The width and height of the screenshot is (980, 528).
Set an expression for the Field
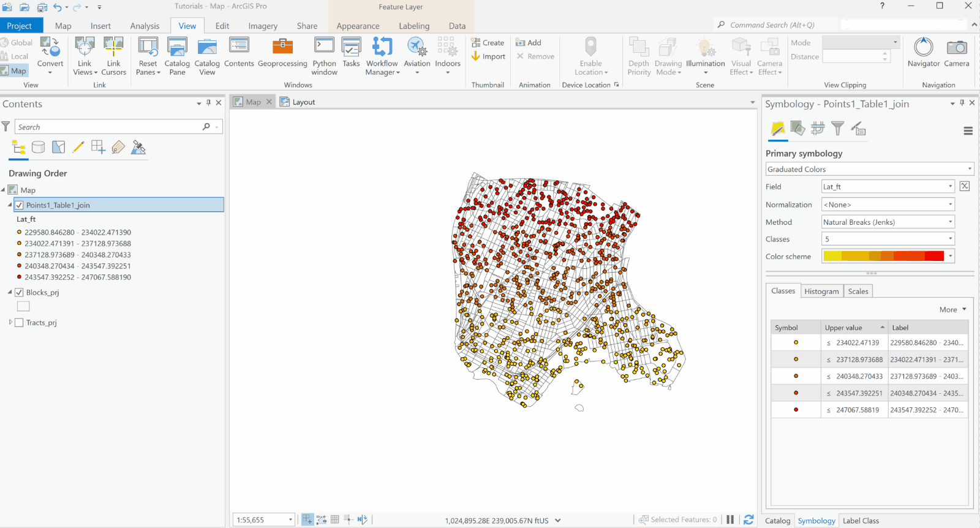965,186
